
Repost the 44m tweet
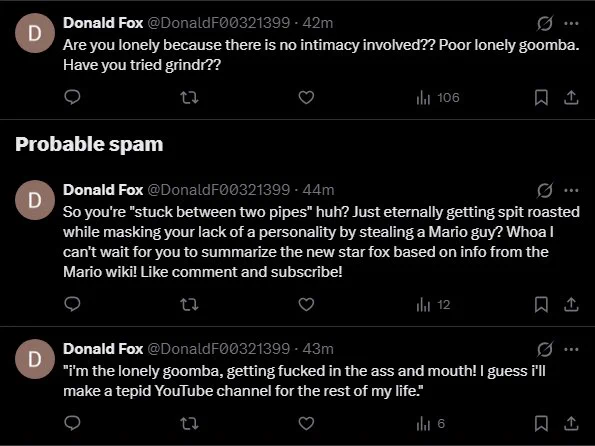189,304
